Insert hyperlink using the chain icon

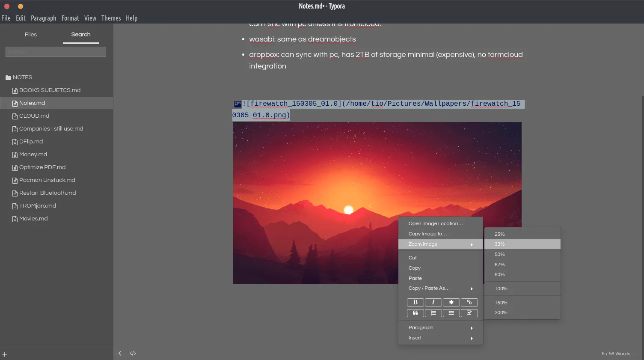coord(469,302)
